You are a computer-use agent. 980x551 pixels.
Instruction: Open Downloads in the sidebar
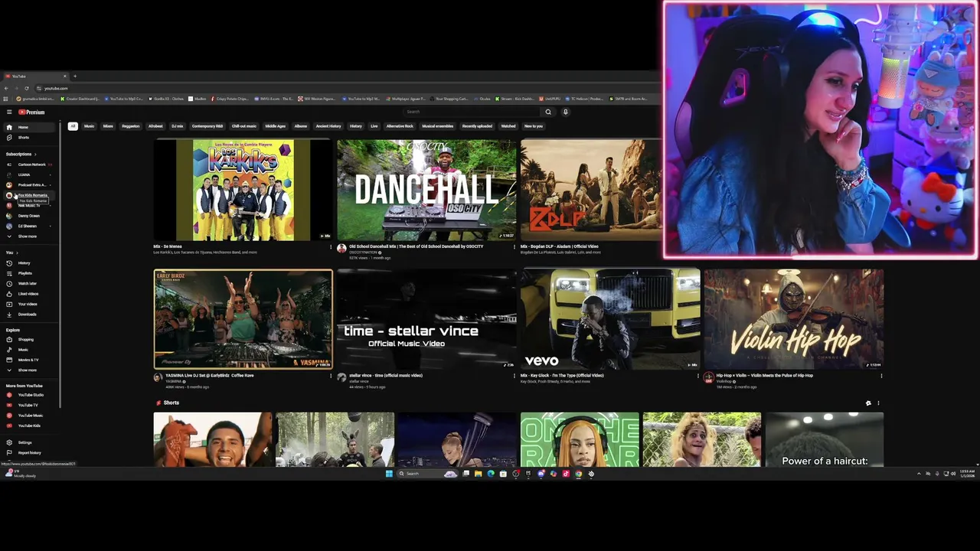tap(27, 315)
